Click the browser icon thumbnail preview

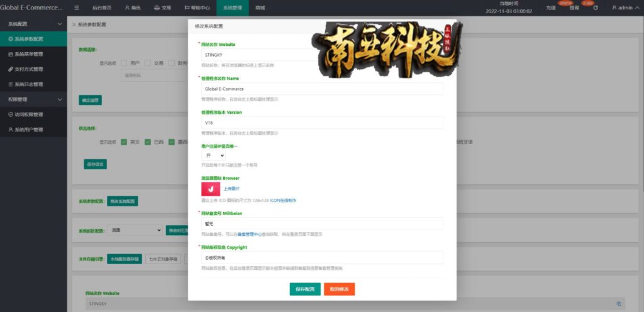pos(211,189)
